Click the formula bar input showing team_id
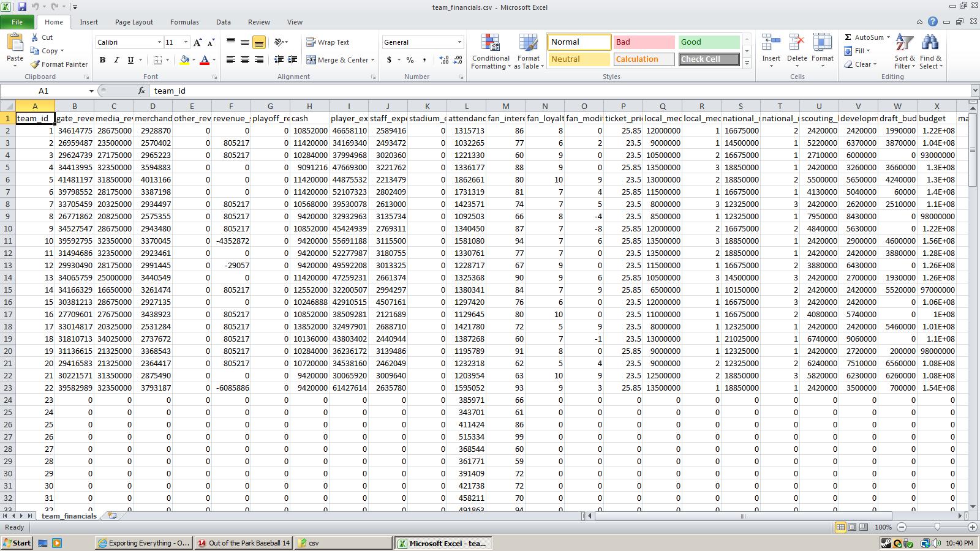980x551 pixels. [x=560, y=91]
